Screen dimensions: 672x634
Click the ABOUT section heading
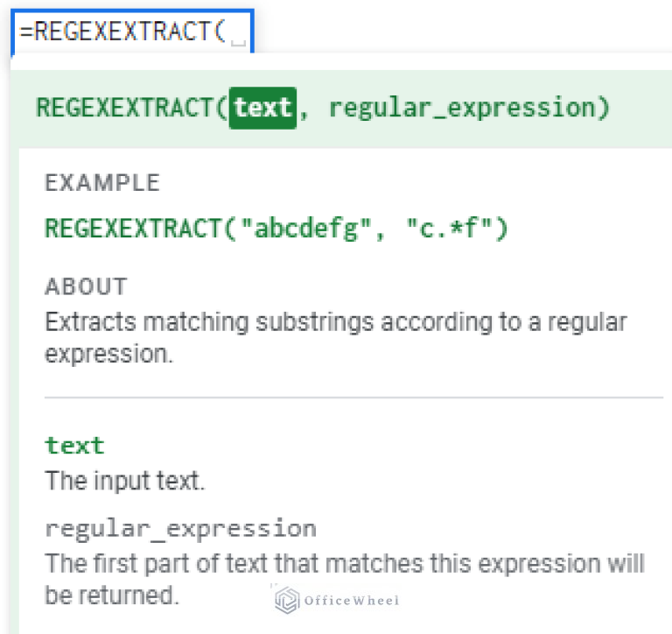[86, 286]
